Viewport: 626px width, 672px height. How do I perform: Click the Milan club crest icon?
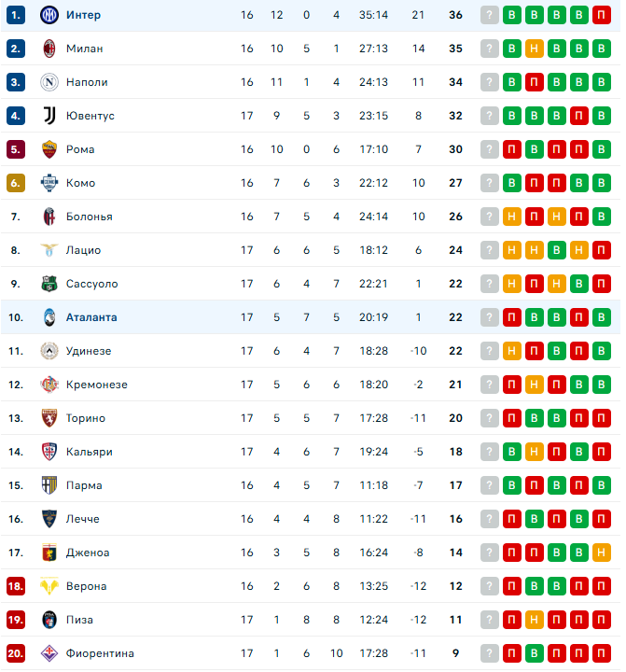click(49, 49)
